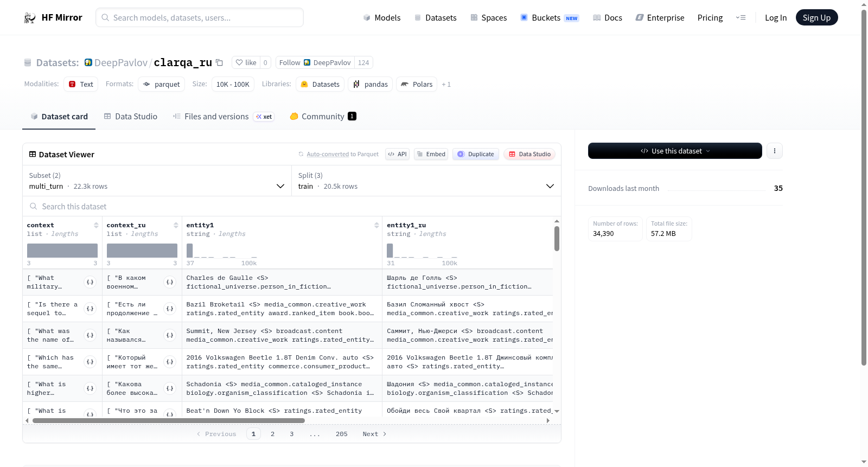This screenshot has height=467, width=868.
Task: Select the pandas library tag
Action: pyautogui.click(x=371, y=84)
